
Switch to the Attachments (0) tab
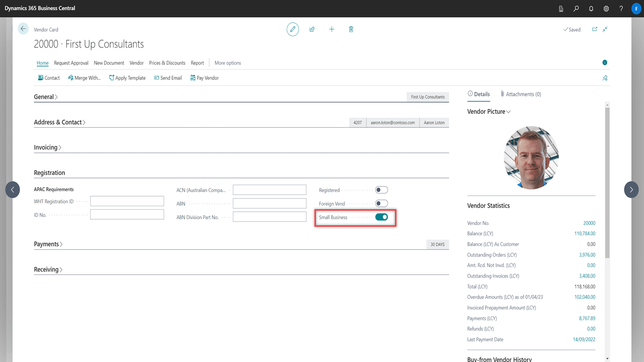521,94
